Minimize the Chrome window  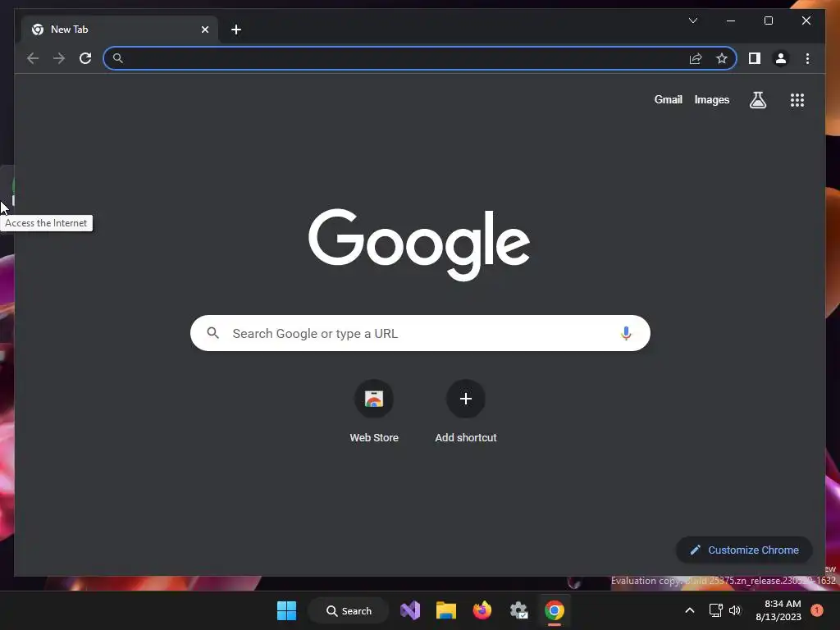[x=731, y=21]
